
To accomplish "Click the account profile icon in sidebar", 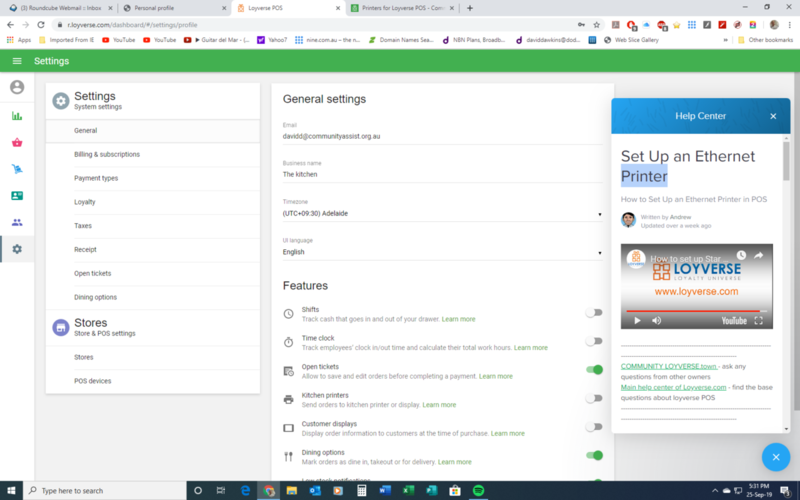I will click(17, 87).
